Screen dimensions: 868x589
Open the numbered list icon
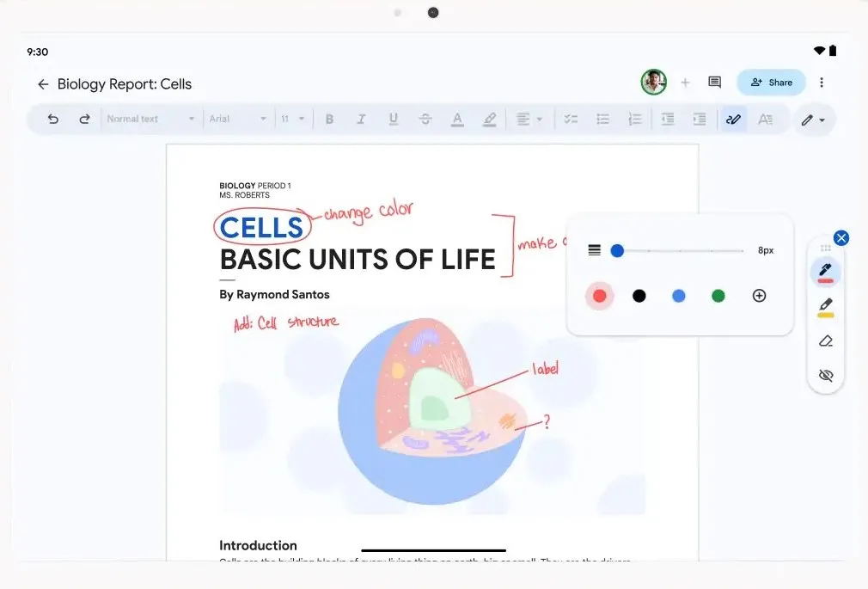(x=634, y=119)
